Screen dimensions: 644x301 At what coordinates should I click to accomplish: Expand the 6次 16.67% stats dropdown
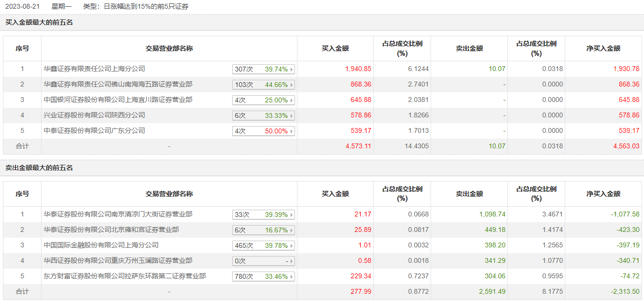pos(264,230)
